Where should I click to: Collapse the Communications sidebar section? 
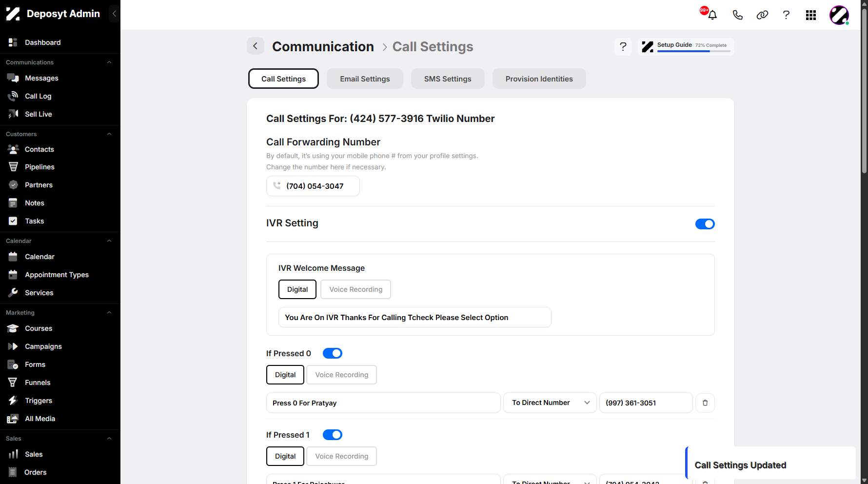(109, 62)
